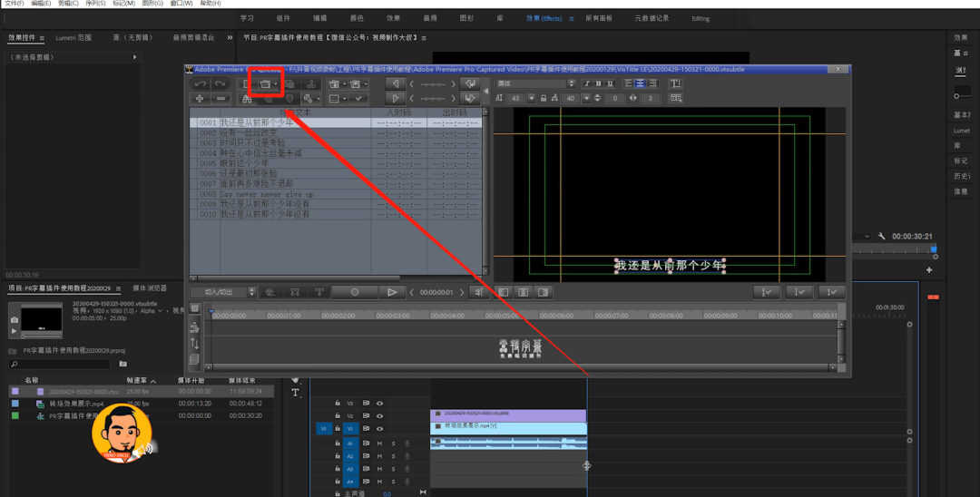The height and width of the screenshot is (497, 980).
Task: Click VisTitle timeline ruler at 00:00:05:00
Action: pyautogui.click(x=502, y=316)
